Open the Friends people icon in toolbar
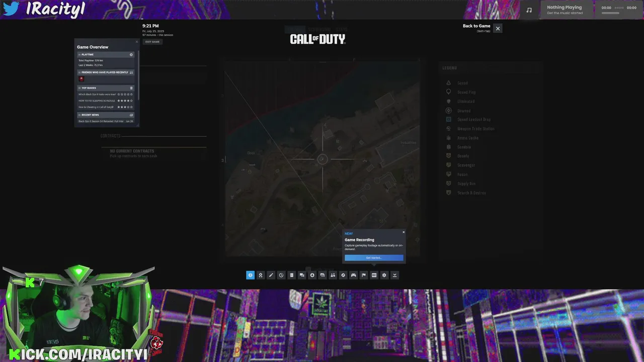644x362 pixels. 333,275
